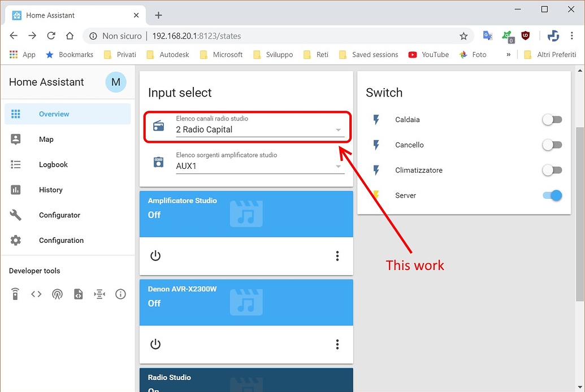Switch to the Logbook section
The height and width of the screenshot is (392, 585).
pos(53,164)
